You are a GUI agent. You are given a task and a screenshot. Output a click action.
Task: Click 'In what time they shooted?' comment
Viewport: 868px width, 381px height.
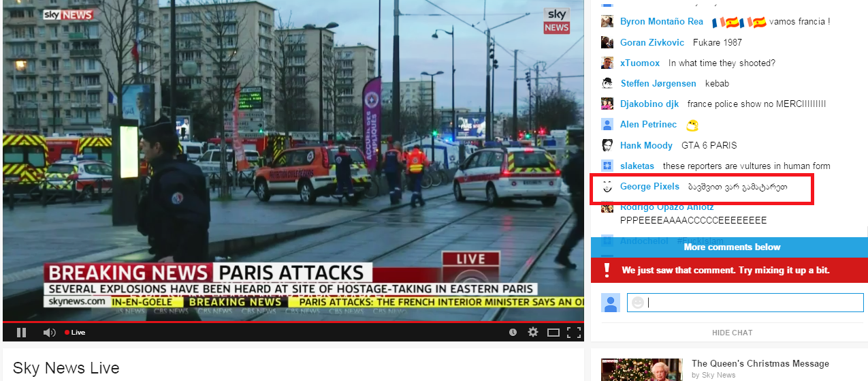[x=722, y=63]
